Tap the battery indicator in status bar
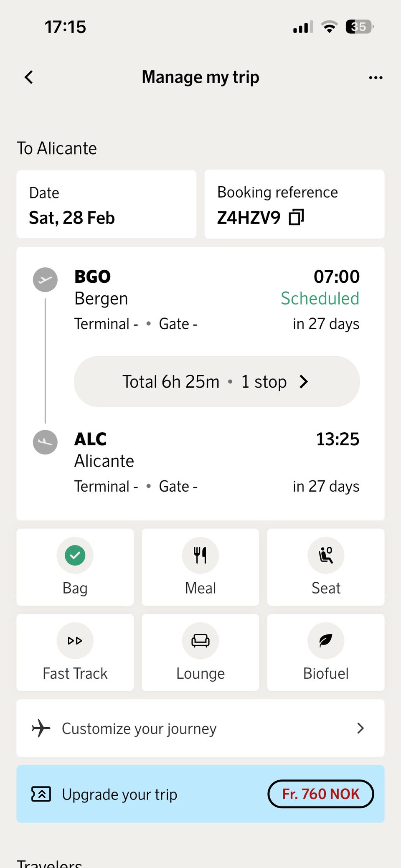401x868 pixels. (359, 27)
